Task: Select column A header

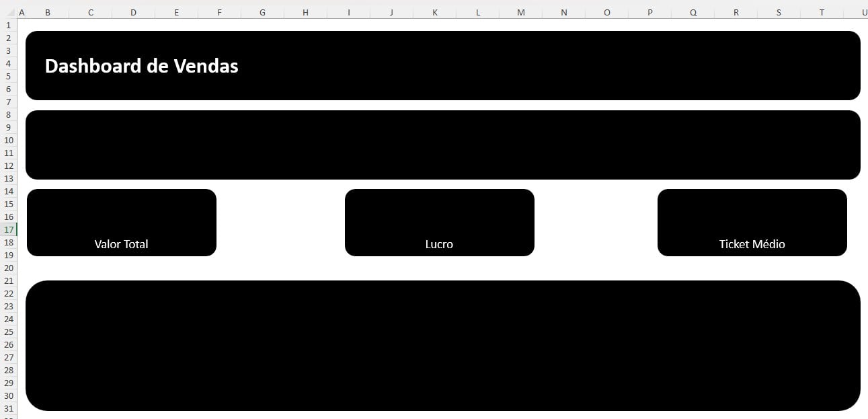Action: coord(22,12)
